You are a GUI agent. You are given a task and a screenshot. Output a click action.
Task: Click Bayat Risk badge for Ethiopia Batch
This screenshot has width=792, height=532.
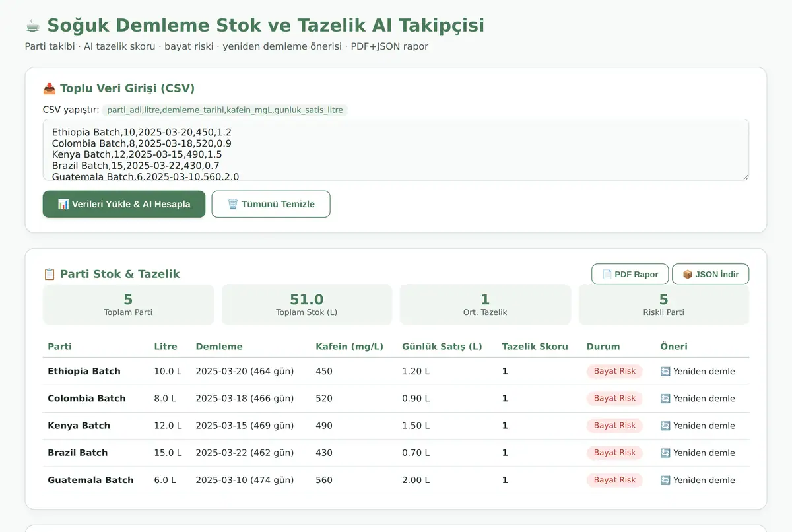614,371
